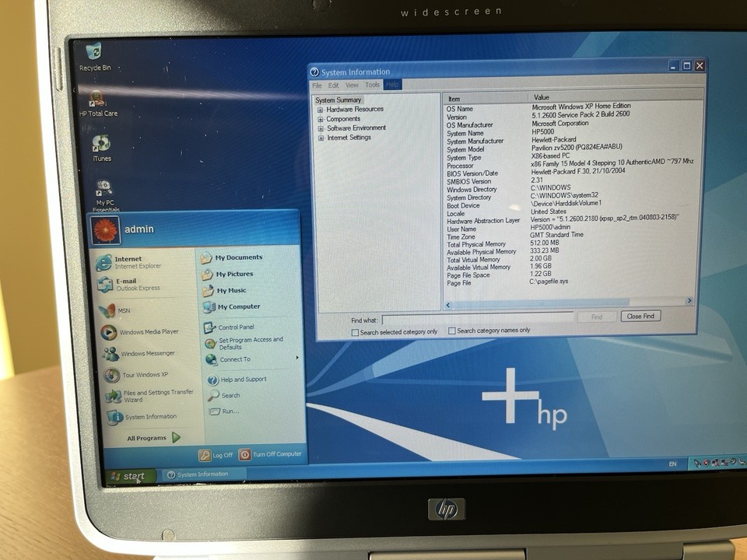Check Search category names only
This screenshot has width=747, height=560.
(x=451, y=331)
